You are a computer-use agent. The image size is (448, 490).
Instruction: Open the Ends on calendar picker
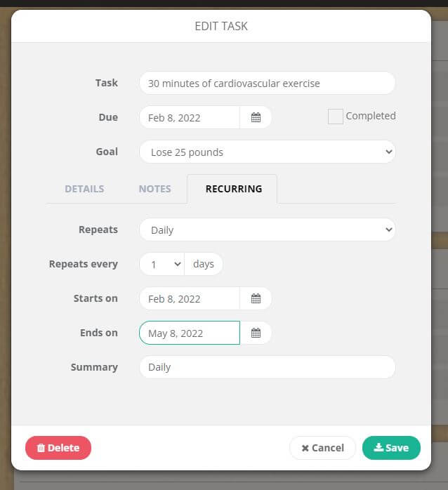point(256,333)
